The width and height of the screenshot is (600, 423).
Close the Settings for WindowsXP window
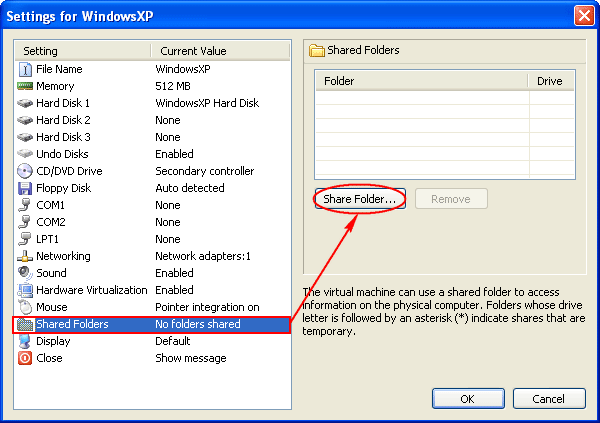tap(584, 16)
